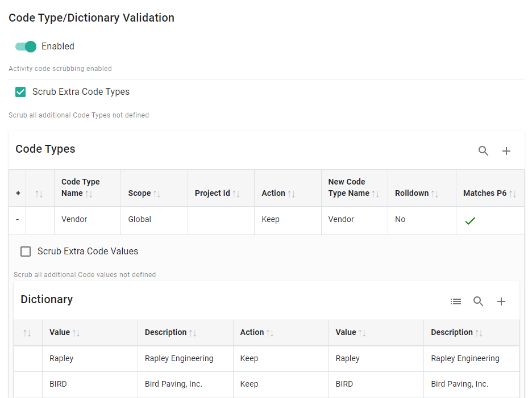532x398 pixels.
Task: Search within the Dictionary table
Action: [479, 301]
